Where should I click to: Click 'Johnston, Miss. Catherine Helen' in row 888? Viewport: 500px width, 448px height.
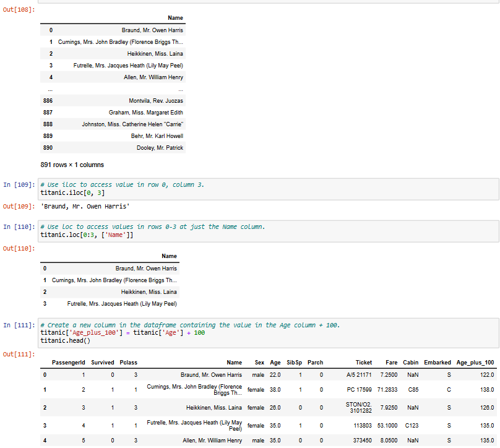pos(132,124)
